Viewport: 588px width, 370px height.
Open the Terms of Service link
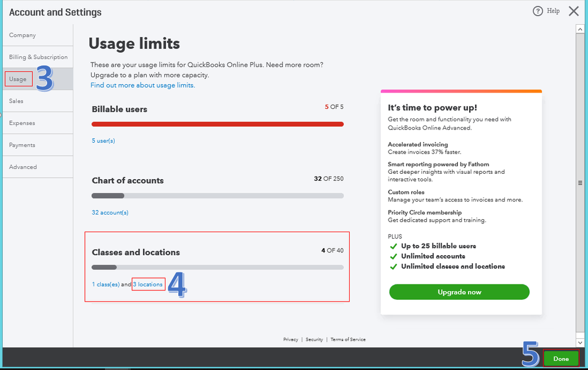click(x=348, y=340)
